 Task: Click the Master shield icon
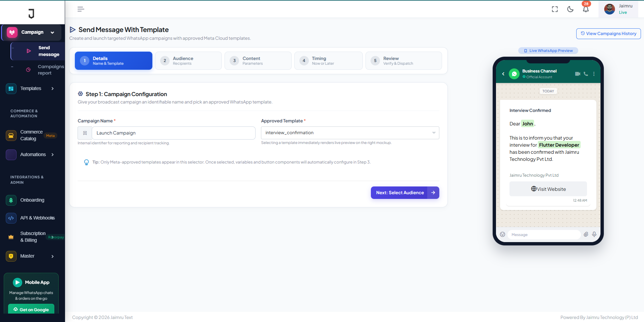11,256
